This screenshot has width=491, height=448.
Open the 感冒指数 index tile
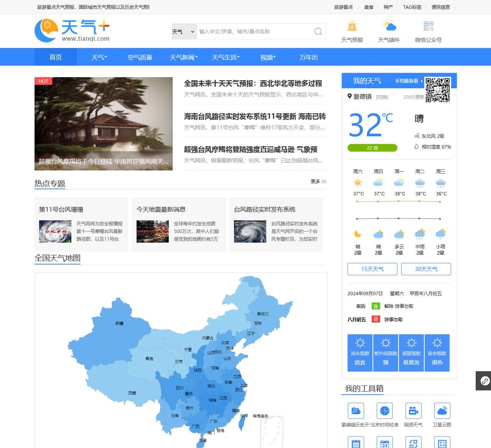click(x=412, y=353)
